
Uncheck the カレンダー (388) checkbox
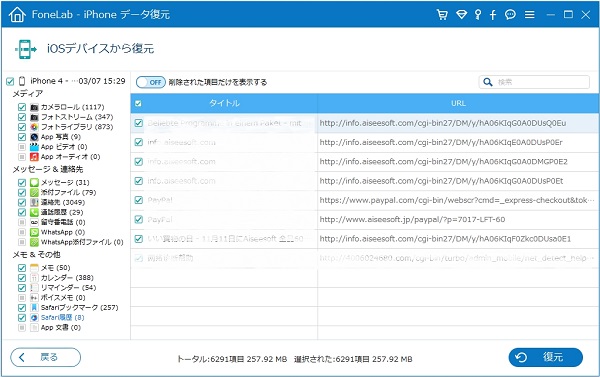(22, 278)
